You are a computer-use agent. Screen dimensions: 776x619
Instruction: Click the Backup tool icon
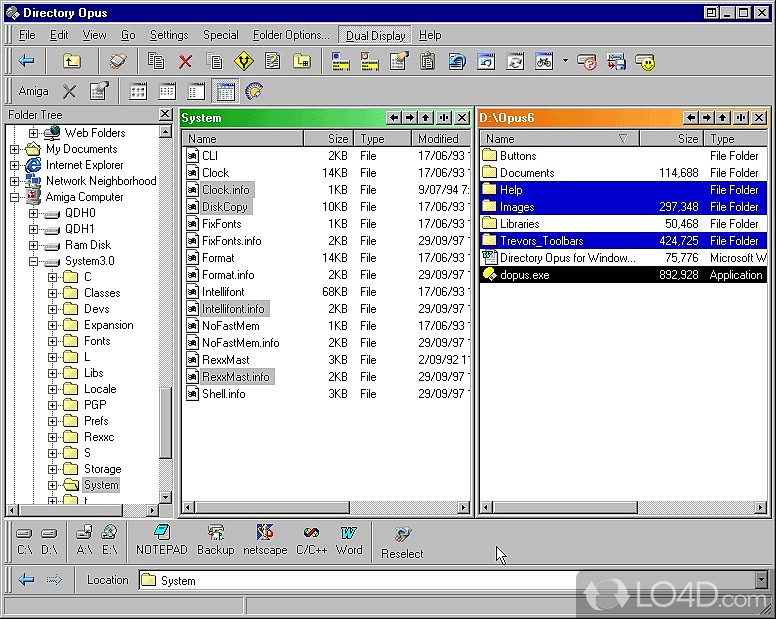point(215,540)
